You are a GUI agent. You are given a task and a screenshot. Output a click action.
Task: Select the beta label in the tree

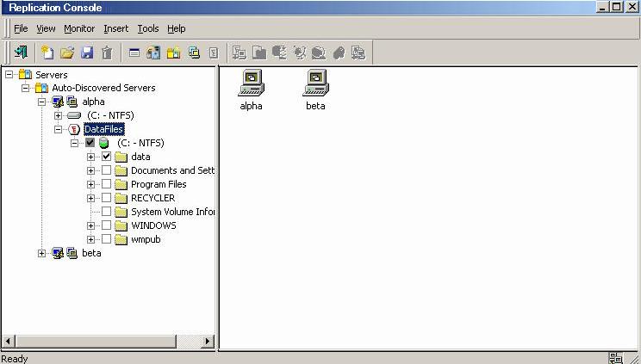click(91, 253)
